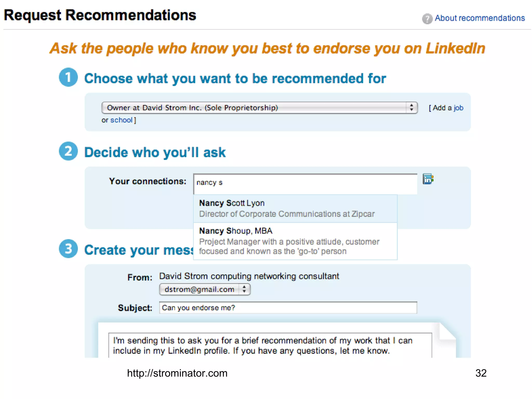Open the LinkedIn address book icon
Image resolution: width=532 pixels, height=399 pixels.
pos(428,179)
